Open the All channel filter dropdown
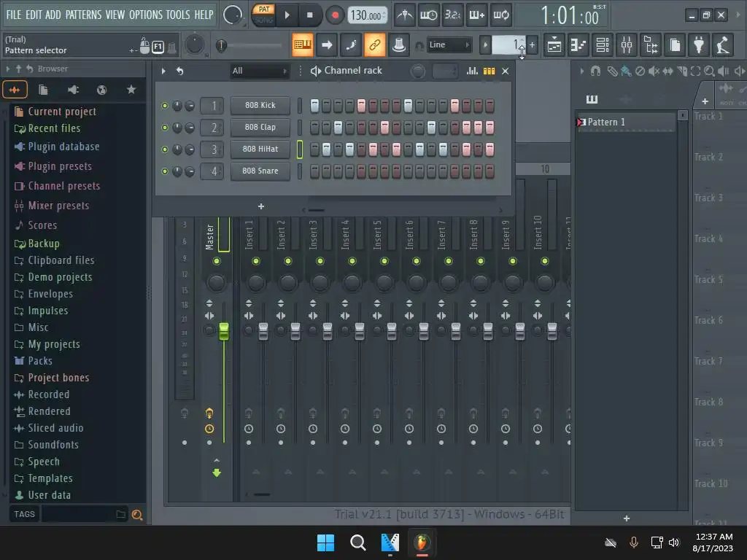The image size is (747, 560). 259,71
